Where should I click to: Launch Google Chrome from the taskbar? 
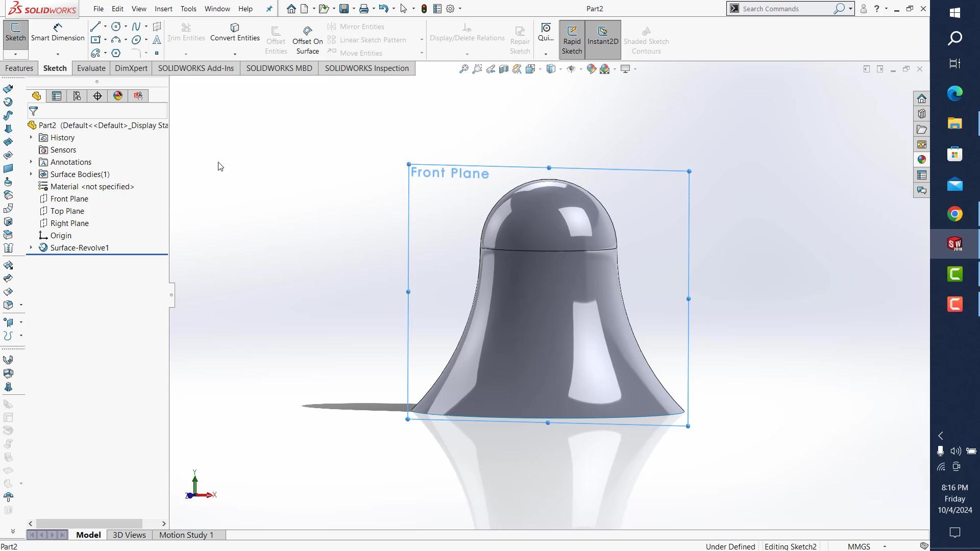[955, 214]
